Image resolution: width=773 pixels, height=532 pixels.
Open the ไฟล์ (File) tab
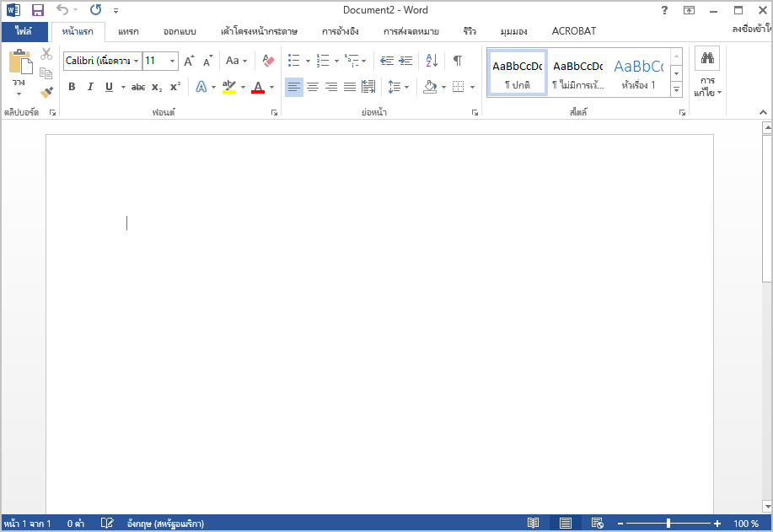(24, 31)
